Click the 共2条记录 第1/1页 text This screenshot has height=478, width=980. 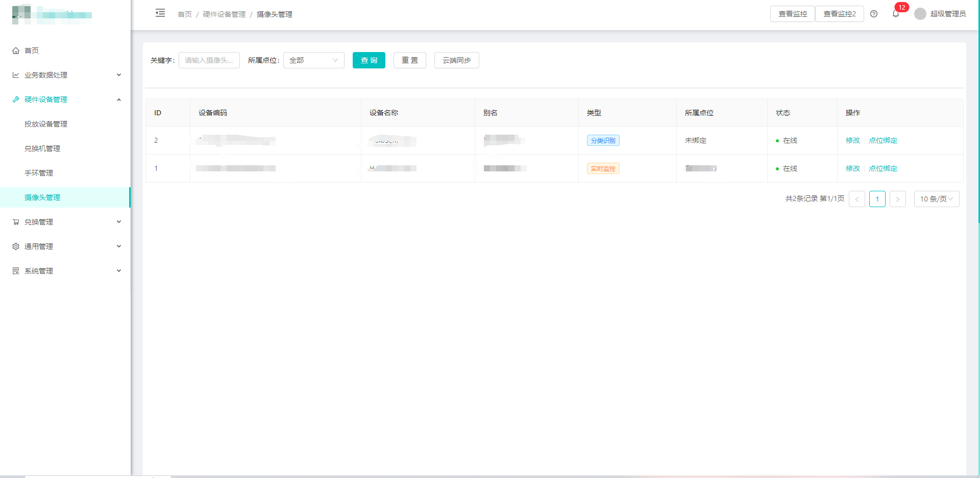tap(815, 198)
